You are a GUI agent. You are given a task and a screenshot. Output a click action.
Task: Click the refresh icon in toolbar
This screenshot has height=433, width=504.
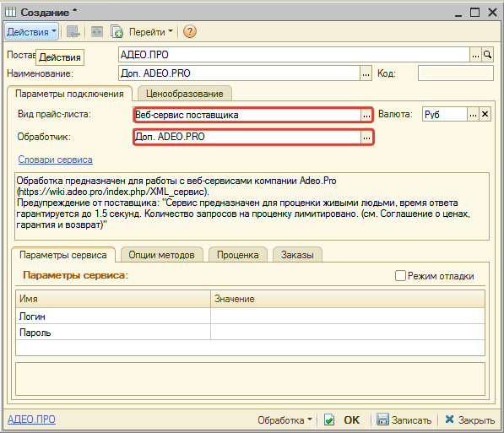[97, 31]
